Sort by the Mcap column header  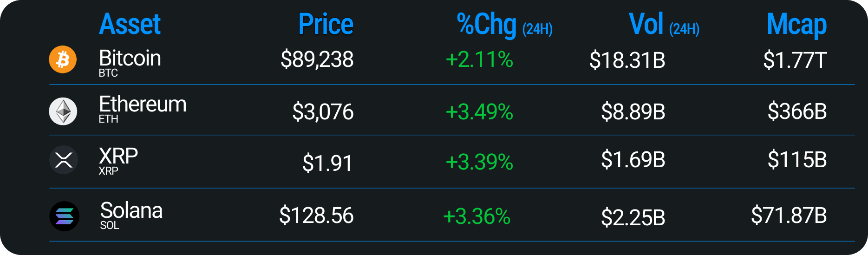pyautogui.click(x=796, y=25)
